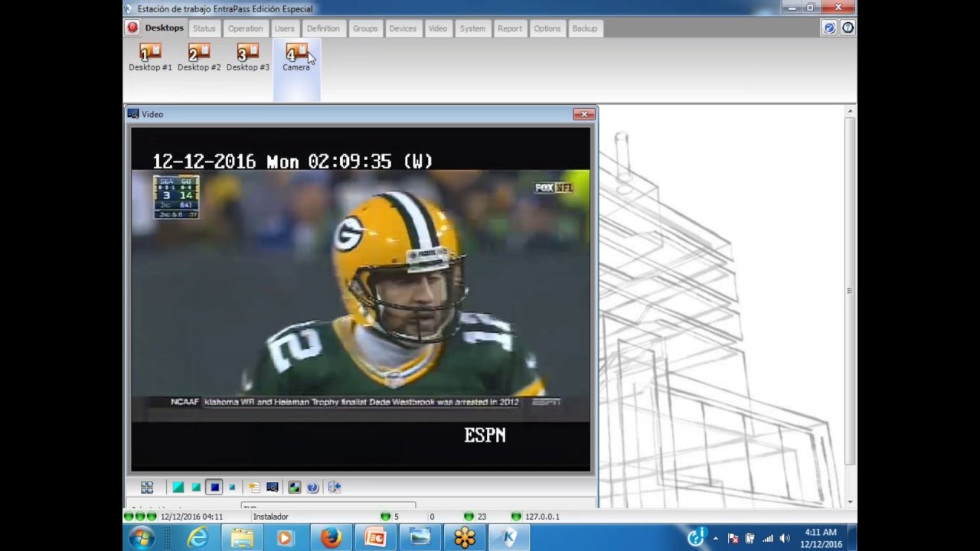The height and width of the screenshot is (551, 980).
Task: Select the Users tab
Action: (x=285, y=28)
